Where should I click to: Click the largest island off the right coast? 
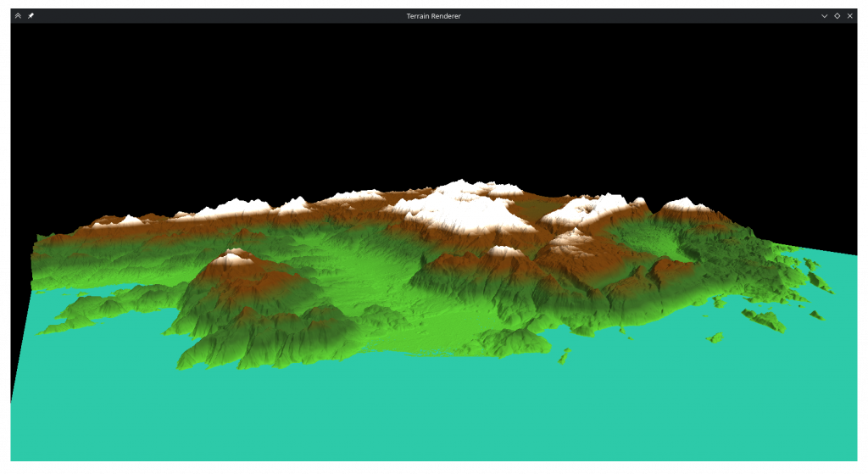763,320
